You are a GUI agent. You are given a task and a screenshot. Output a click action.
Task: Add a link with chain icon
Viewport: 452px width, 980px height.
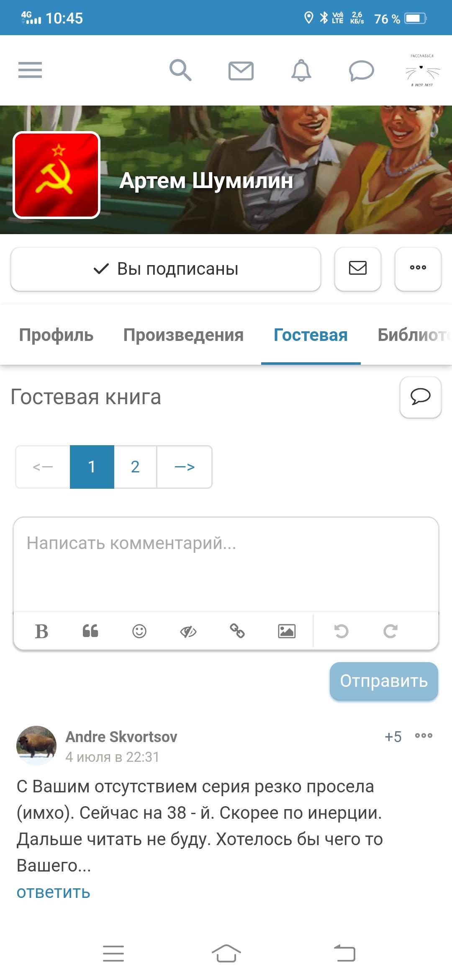click(x=237, y=631)
